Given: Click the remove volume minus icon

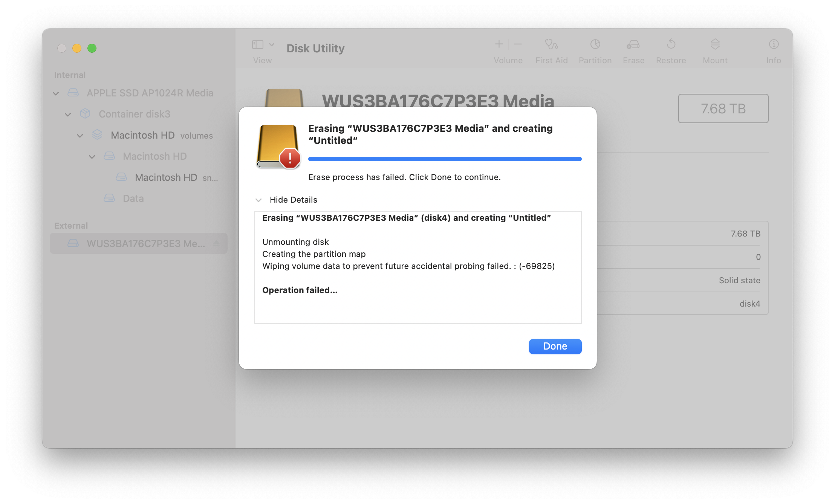Looking at the screenshot, I should 518,44.
